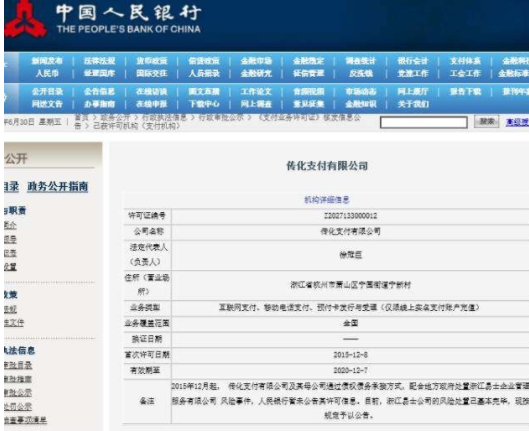Click the business type cell 互联网支付
Screen dimensions: 529x431
pyautogui.click(x=349, y=308)
